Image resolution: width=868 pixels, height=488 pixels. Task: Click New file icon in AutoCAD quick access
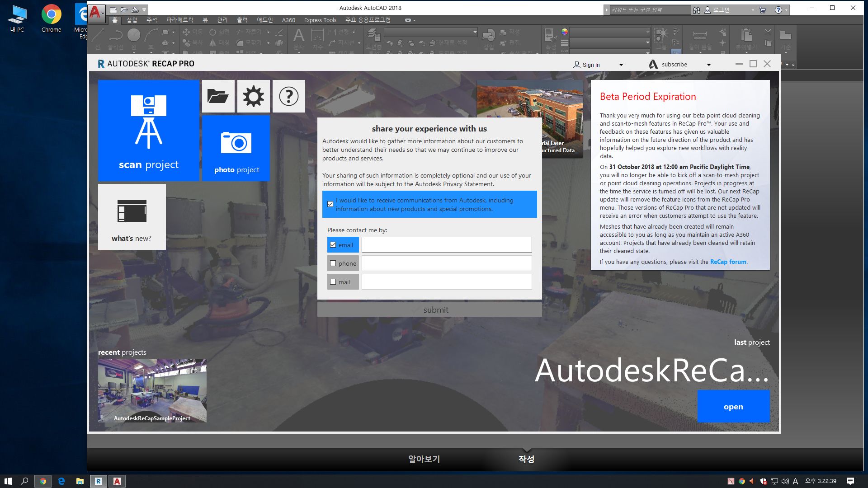[113, 9]
